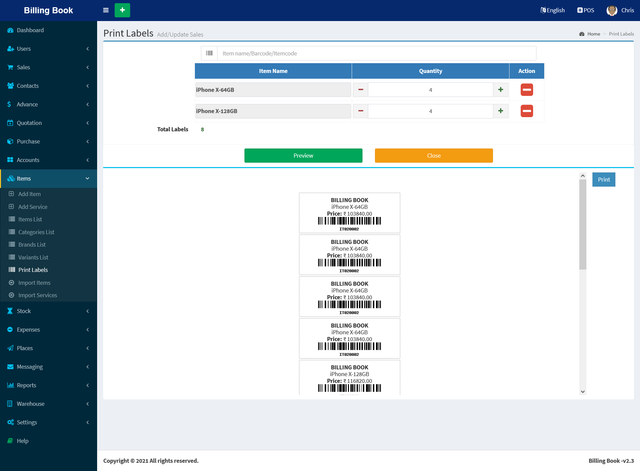Click the Quotation calendar icon
Viewport: 640px width, 471px height.
[10, 123]
